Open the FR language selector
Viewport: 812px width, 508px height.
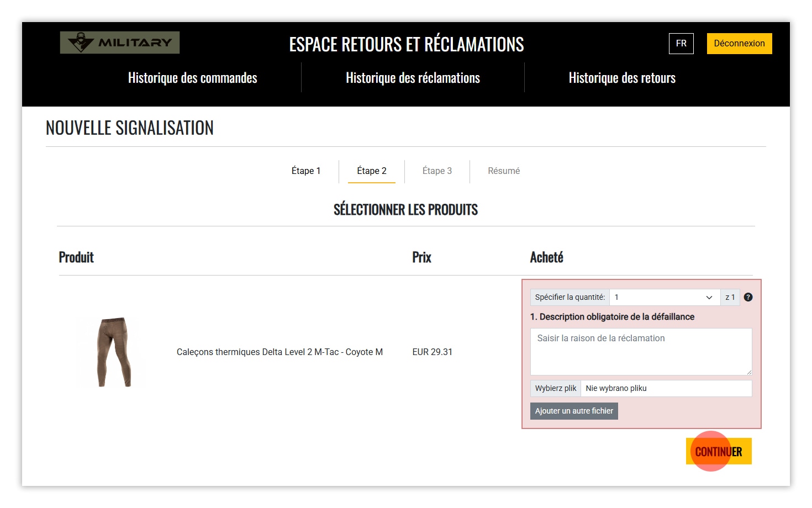(681, 44)
